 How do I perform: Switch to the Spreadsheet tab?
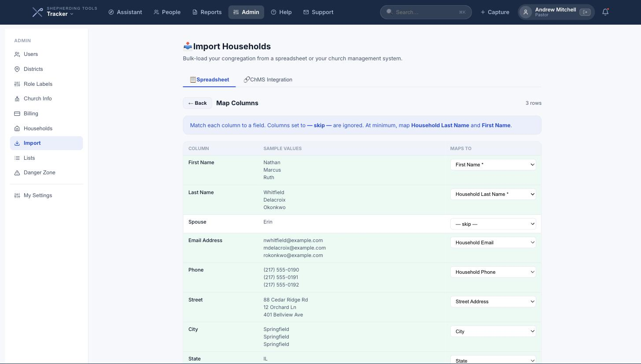coord(209,80)
